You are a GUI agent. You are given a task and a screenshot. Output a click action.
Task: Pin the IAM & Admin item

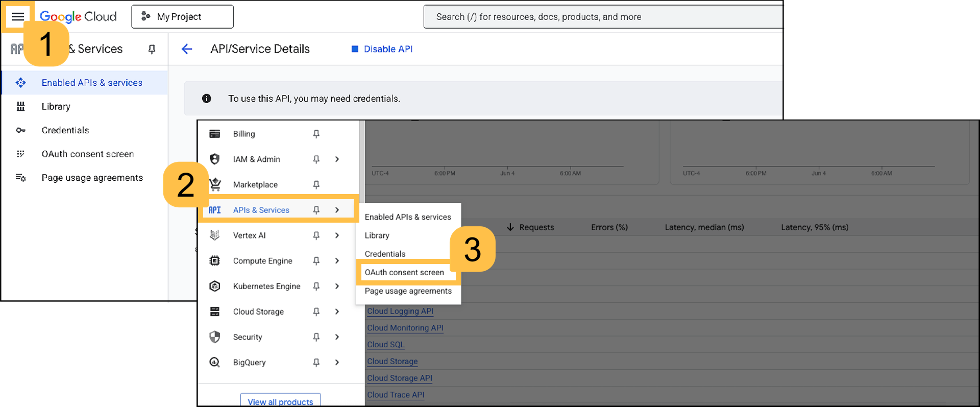pos(316,159)
